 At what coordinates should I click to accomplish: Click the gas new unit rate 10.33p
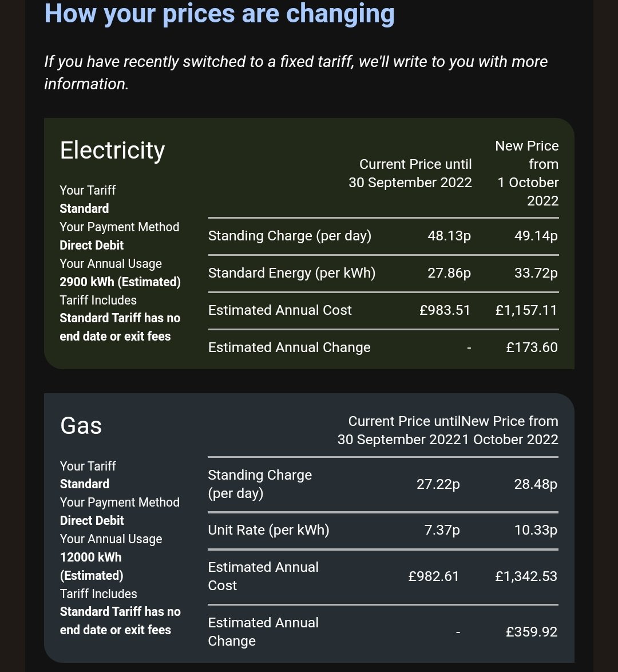point(536,530)
